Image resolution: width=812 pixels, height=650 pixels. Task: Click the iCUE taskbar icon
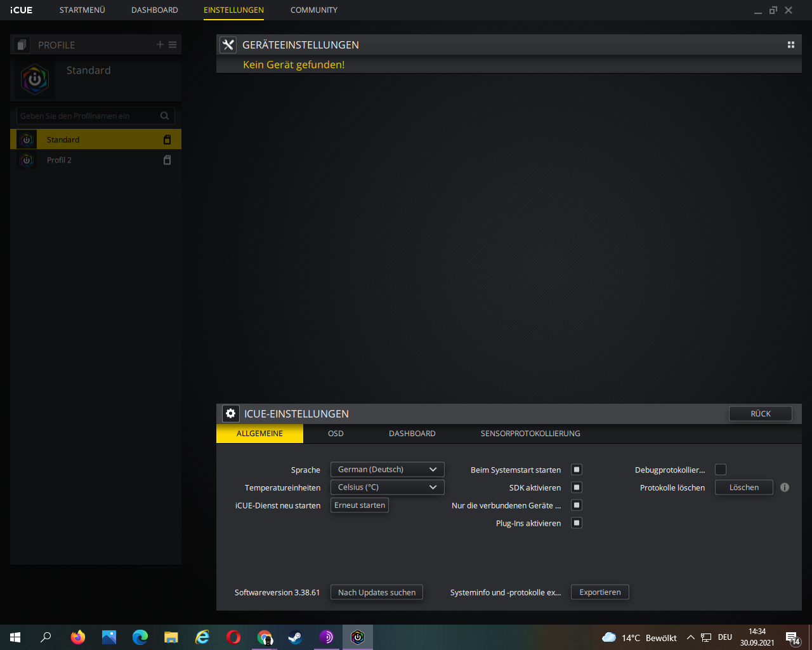coord(358,637)
